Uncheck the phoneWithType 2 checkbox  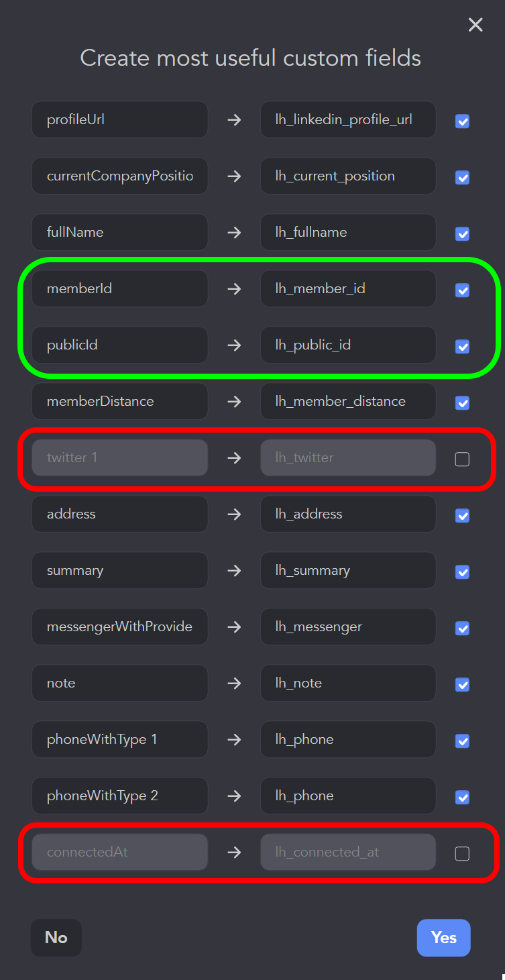coord(462,798)
